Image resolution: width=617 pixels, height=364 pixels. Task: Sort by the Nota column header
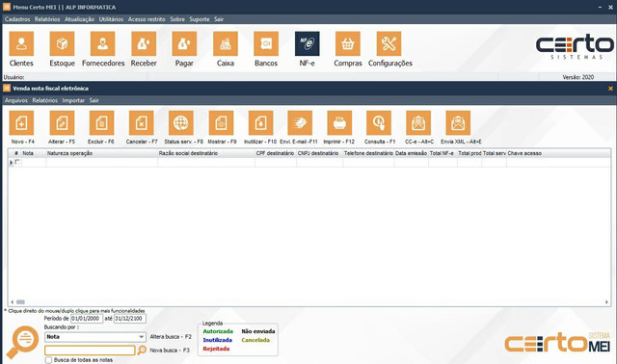coord(34,153)
